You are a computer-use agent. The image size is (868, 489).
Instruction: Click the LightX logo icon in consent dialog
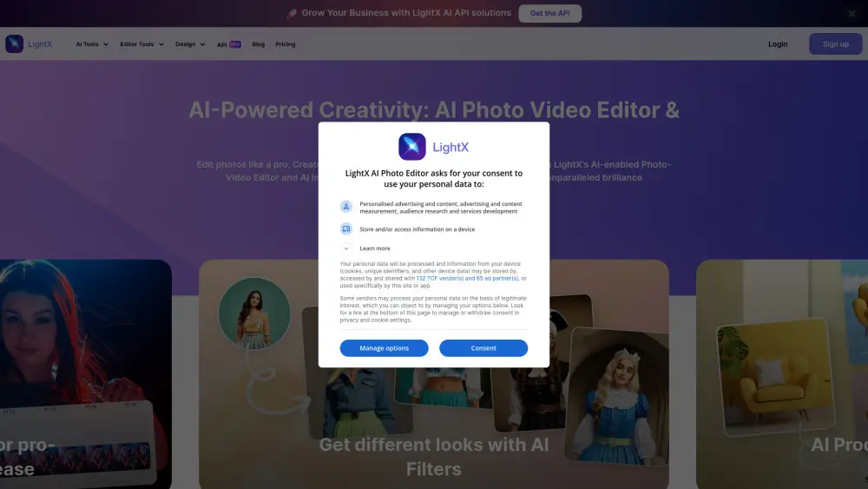411,147
